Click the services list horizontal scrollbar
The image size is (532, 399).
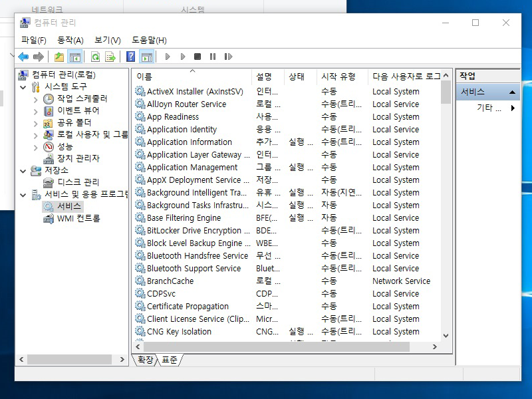click(276, 346)
